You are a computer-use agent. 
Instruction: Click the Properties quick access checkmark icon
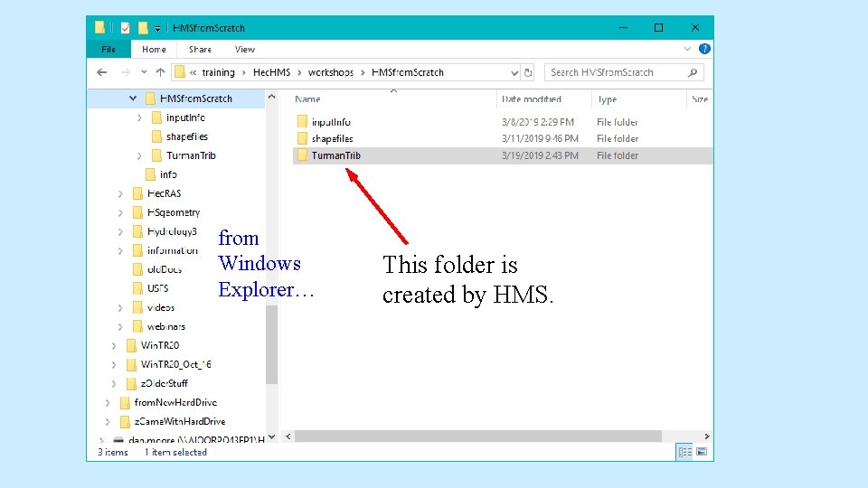[x=125, y=28]
